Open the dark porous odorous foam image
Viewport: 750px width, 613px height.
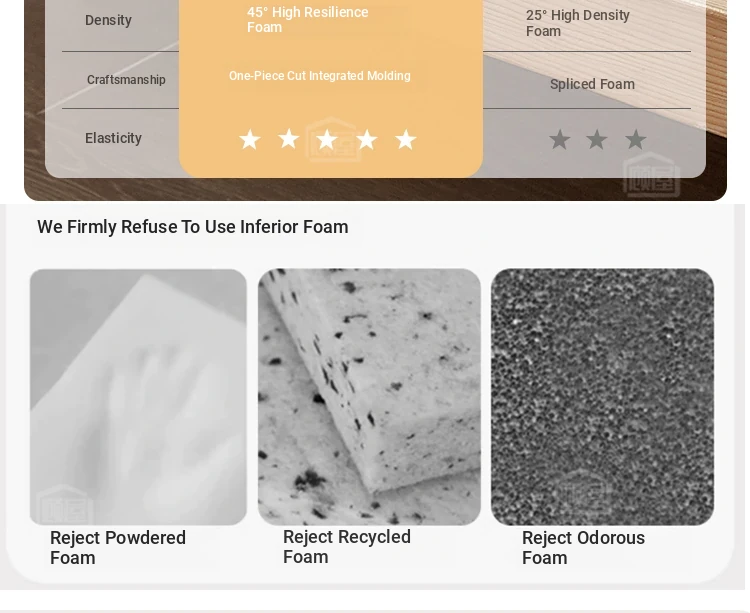pyautogui.click(x=602, y=396)
